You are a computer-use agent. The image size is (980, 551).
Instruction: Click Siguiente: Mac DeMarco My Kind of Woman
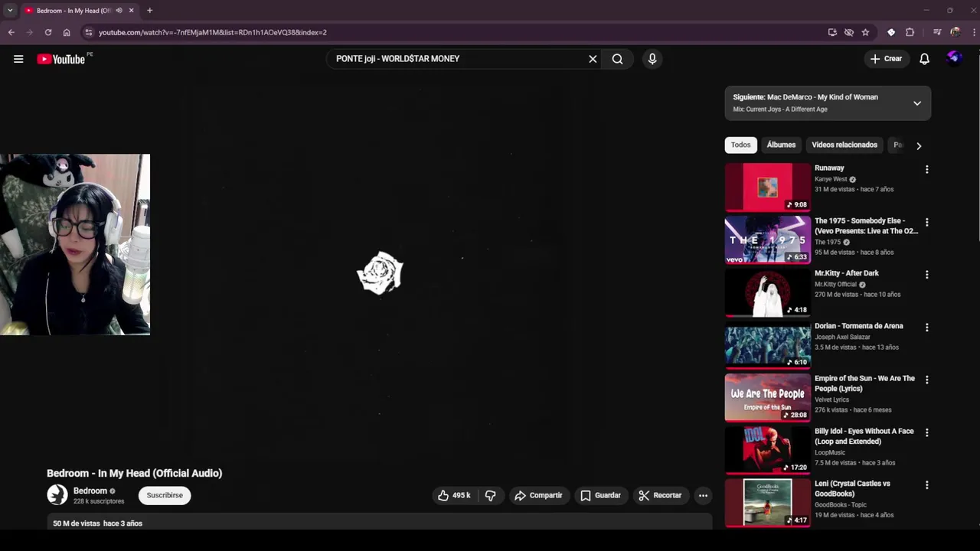(805, 97)
